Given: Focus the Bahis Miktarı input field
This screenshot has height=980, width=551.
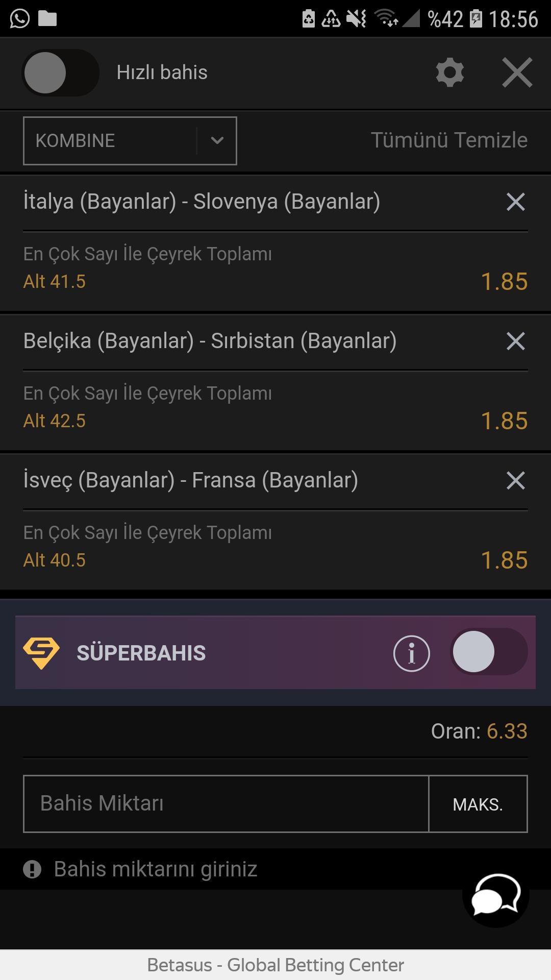Looking at the screenshot, I should pos(226,804).
